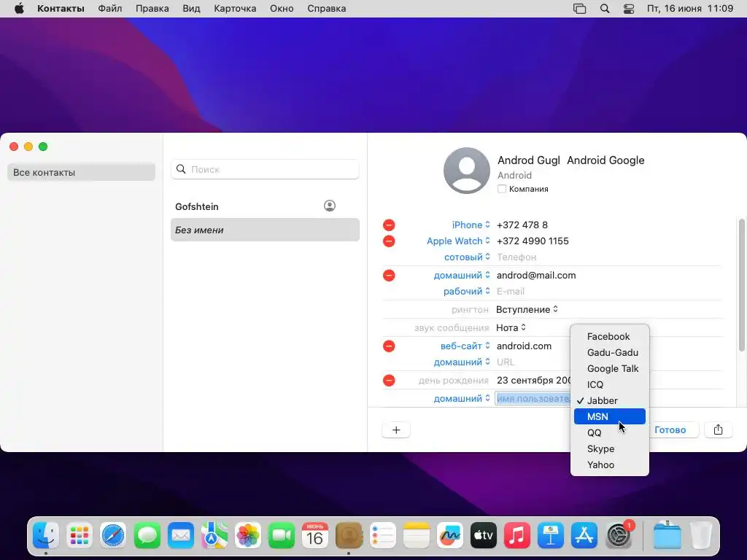
Task: Launch Safari from the Dock
Action: tap(113, 535)
